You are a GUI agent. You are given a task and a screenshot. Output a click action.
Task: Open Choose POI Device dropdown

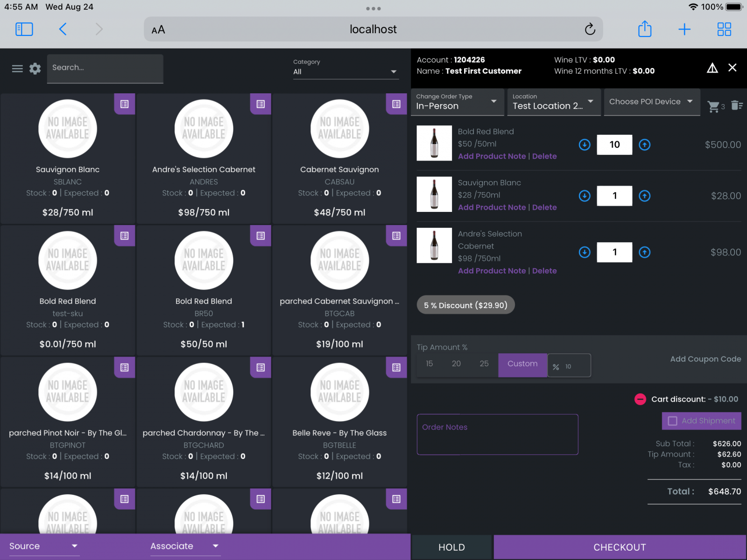pos(652,102)
